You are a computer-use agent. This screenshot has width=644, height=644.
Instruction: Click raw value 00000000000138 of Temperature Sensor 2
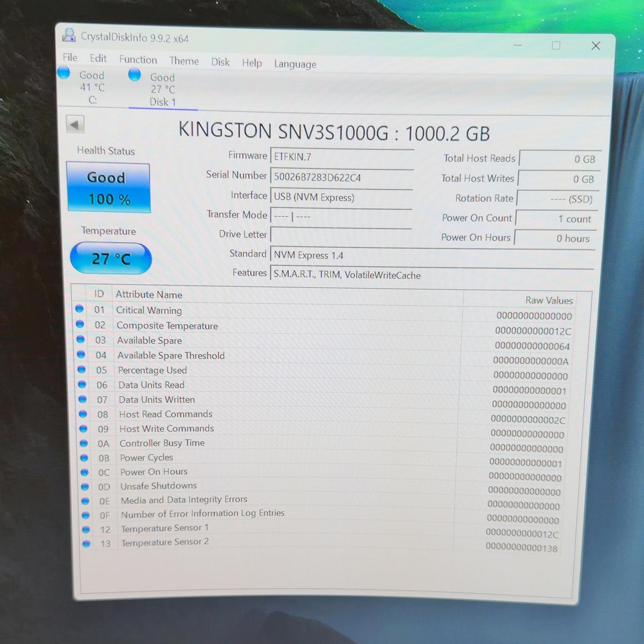click(x=521, y=547)
